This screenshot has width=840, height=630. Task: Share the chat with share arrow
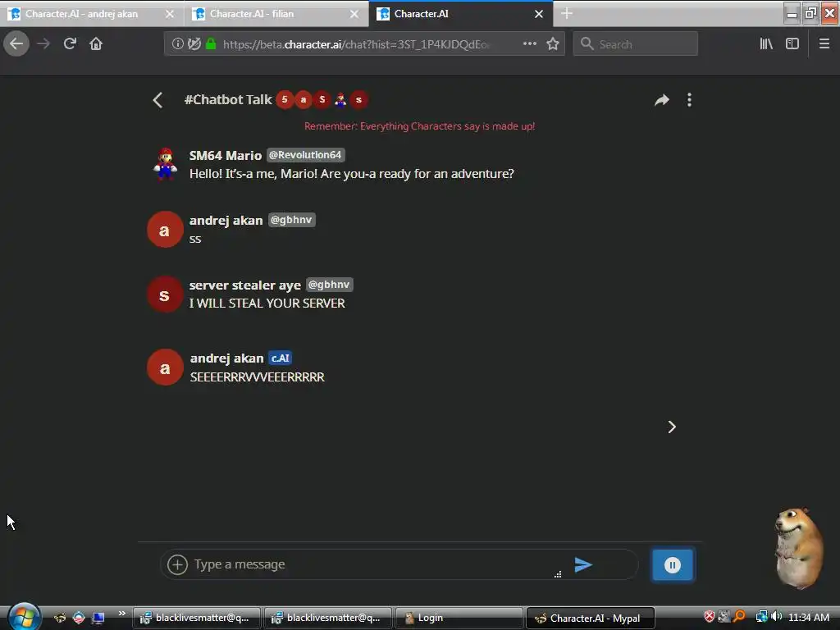tap(662, 100)
